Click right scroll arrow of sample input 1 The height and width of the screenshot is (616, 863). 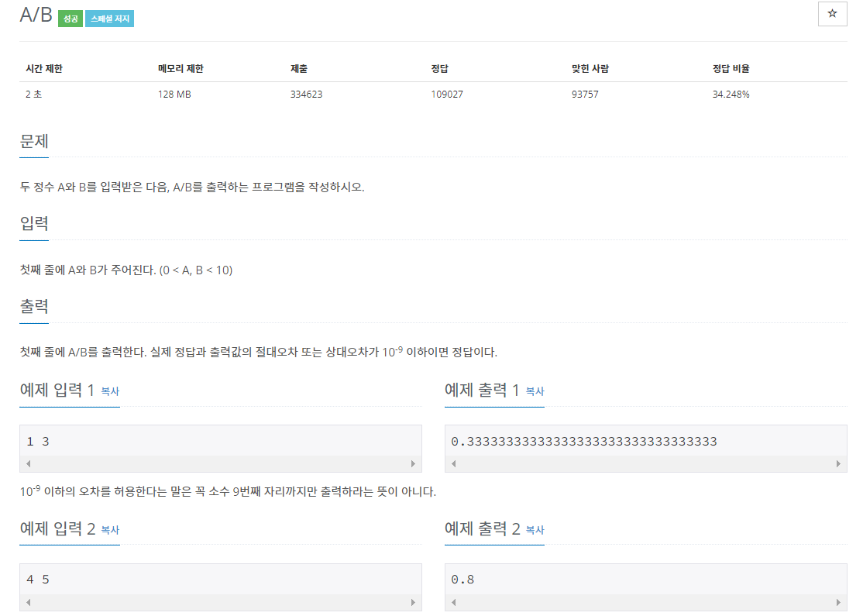(414, 463)
